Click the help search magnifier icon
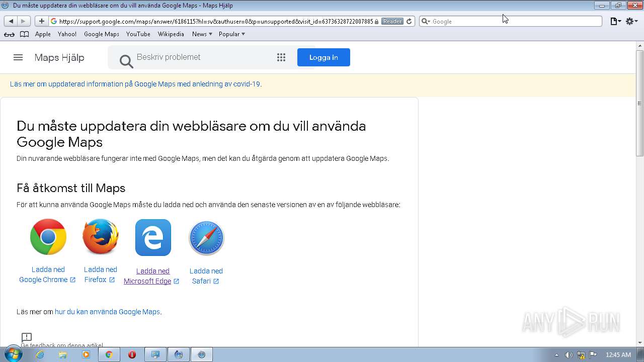644x362 pixels. 126,61
